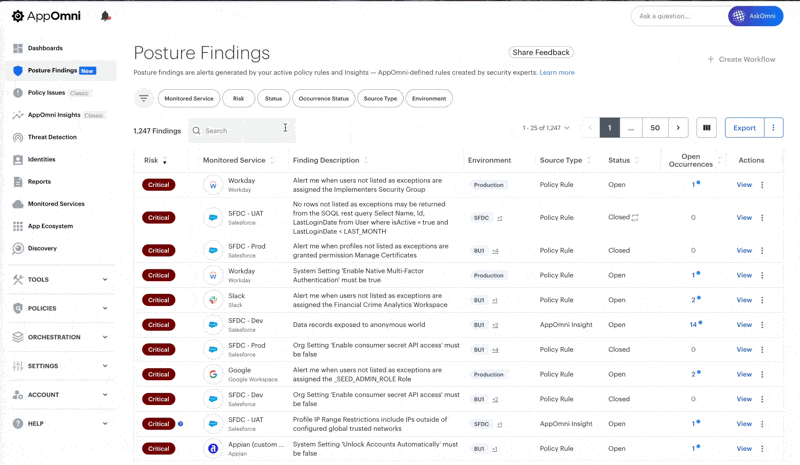Image resolution: width=800 pixels, height=465 pixels.
Task: Click the AskOmni button
Action: pos(756,16)
